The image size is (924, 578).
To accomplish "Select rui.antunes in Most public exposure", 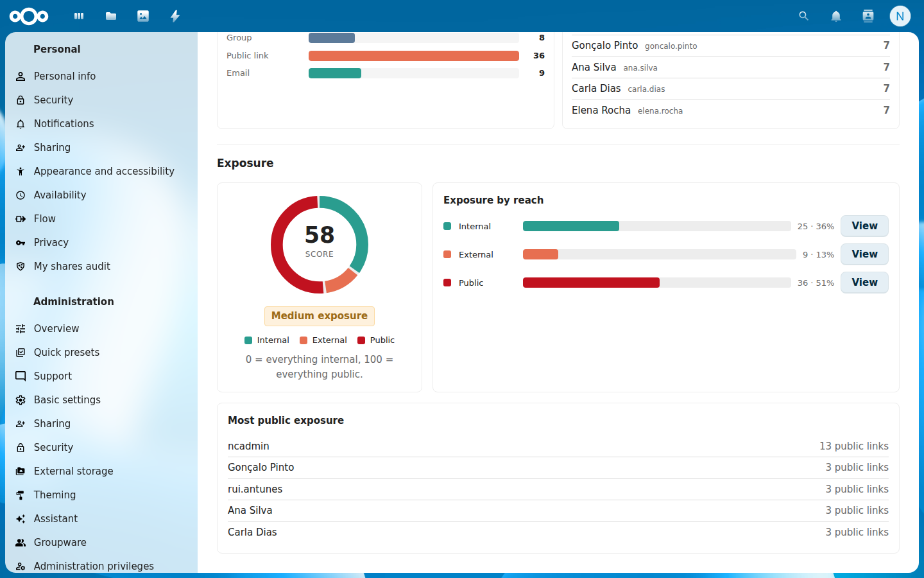I will pos(558,489).
